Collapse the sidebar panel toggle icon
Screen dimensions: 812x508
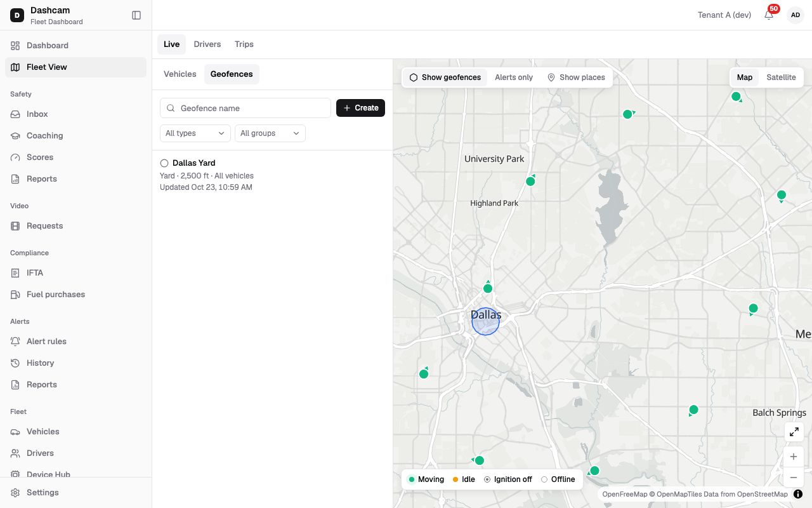[x=136, y=15]
